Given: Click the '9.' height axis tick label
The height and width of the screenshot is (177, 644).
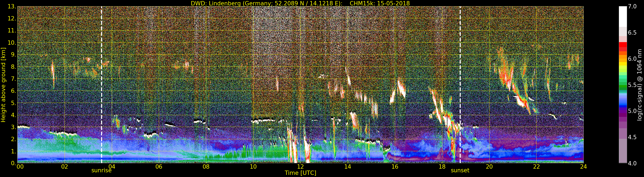Looking at the screenshot, I should pos(13,55).
